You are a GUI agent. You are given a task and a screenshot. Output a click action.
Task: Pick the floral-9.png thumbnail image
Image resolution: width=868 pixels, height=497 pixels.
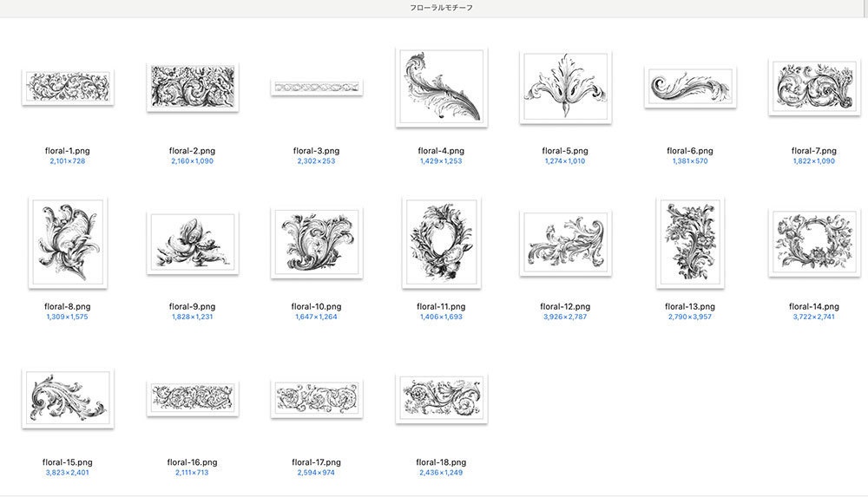point(192,242)
